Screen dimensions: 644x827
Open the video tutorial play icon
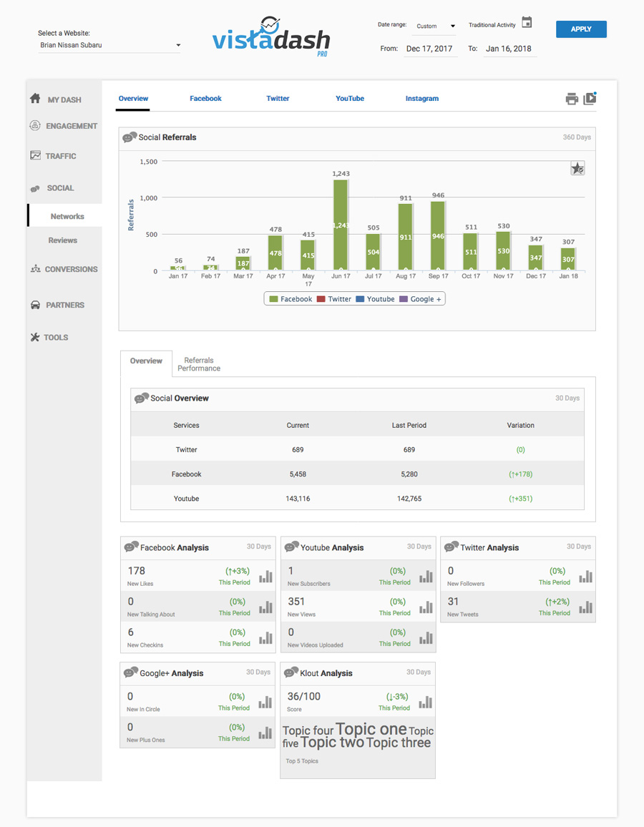coord(590,99)
